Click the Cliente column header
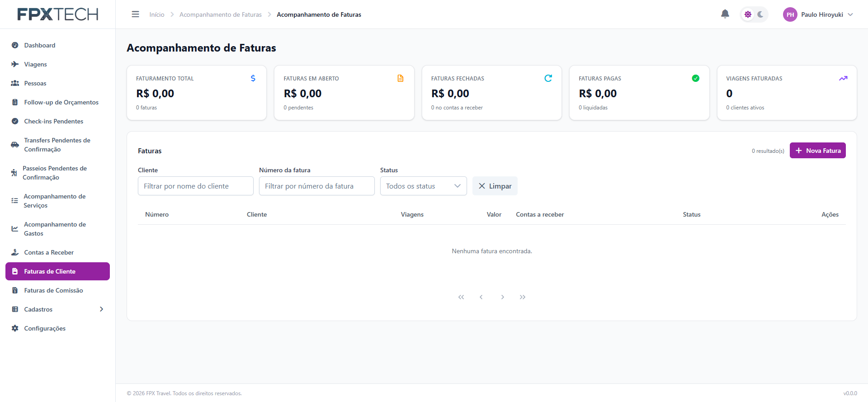The width and height of the screenshot is (868, 402). (257, 214)
